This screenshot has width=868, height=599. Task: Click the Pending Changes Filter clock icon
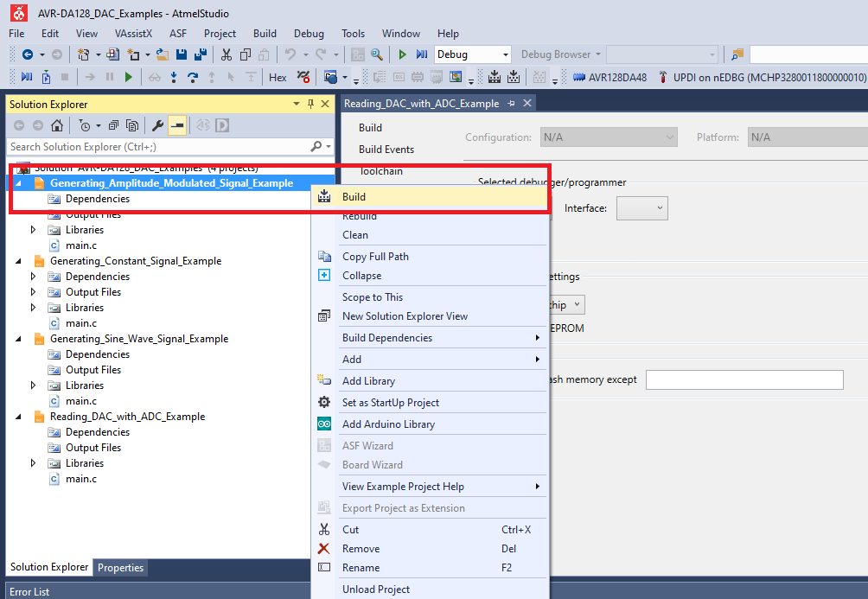tap(85, 125)
